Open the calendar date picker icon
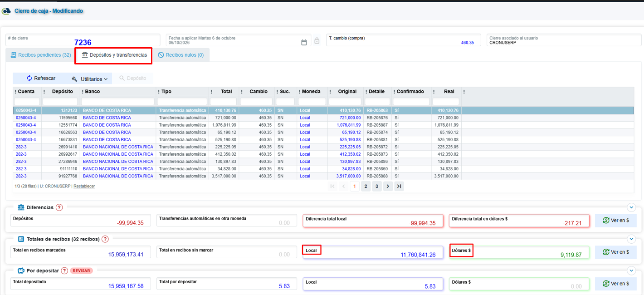Viewport: 644px width, 295px height. click(304, 42)
